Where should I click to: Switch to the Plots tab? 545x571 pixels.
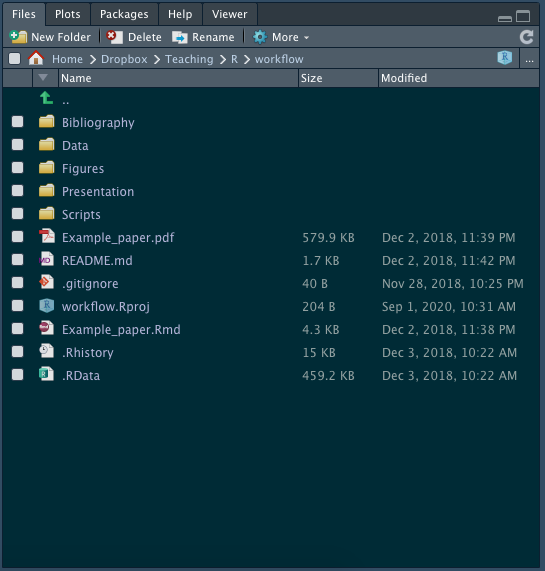[68, 14]
